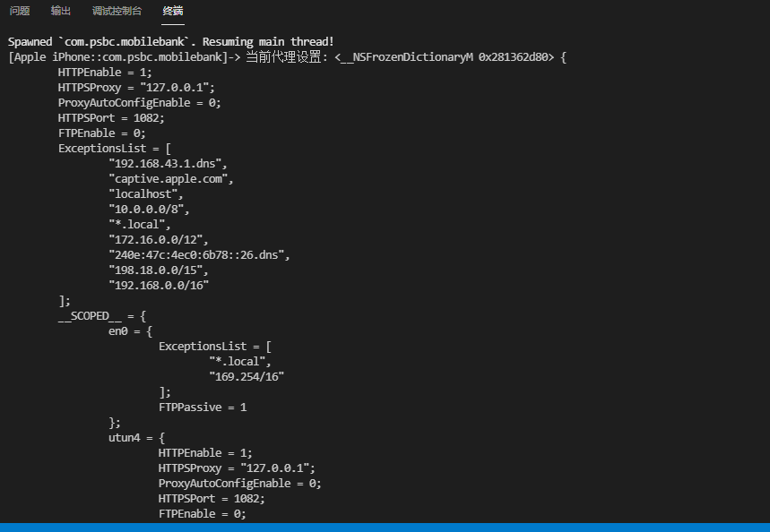The image size is (770, 532).
Task: Click the first 'HTTPSProxy = "127.0.0.1";' line
Action: pyautogui.click(x=136, y=88)
